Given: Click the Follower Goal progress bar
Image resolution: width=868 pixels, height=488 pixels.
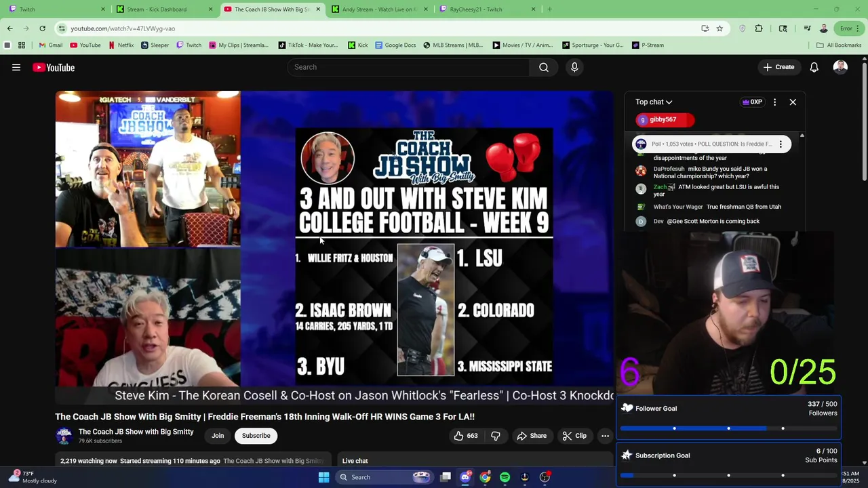Looking at the screenshot, I should click(729, 428).
